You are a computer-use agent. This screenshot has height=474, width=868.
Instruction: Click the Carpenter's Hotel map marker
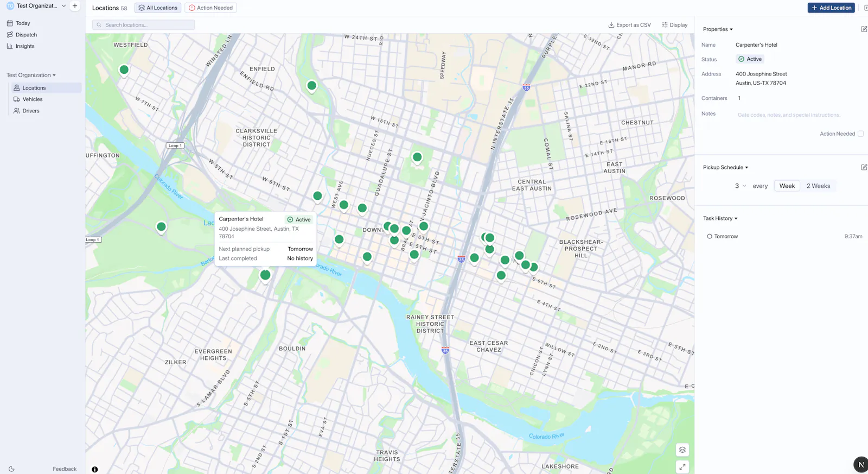pos(265,275)
